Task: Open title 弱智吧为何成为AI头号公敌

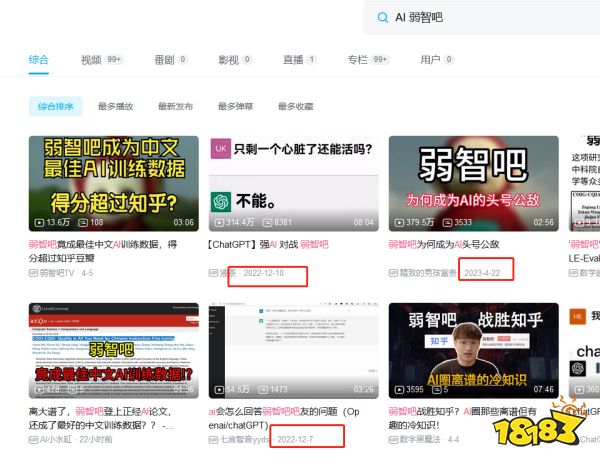Action: pos(444,245)
